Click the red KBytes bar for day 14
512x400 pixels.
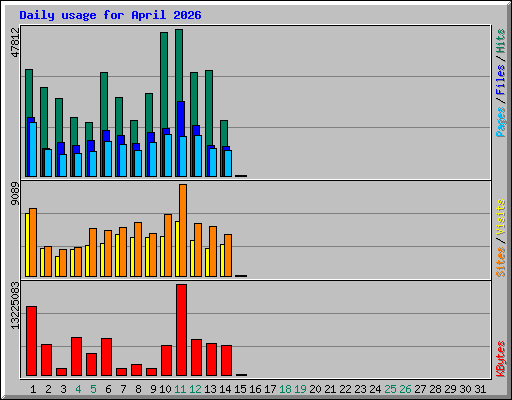click(x=226, y=361)
